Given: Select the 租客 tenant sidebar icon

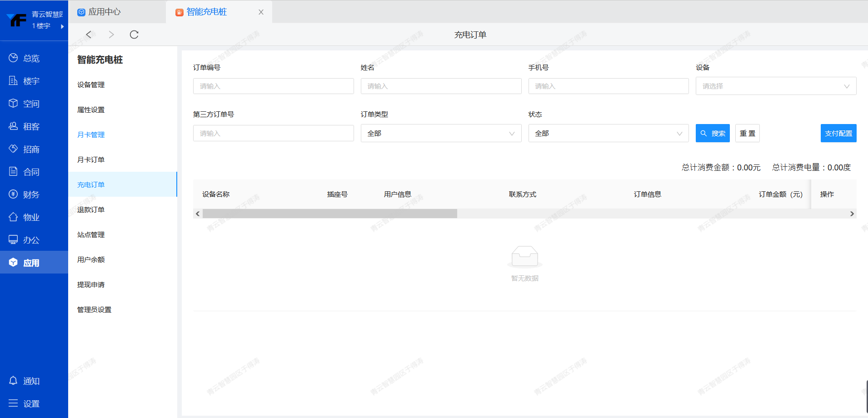Looking at the screenshot, I should (13, 126).
